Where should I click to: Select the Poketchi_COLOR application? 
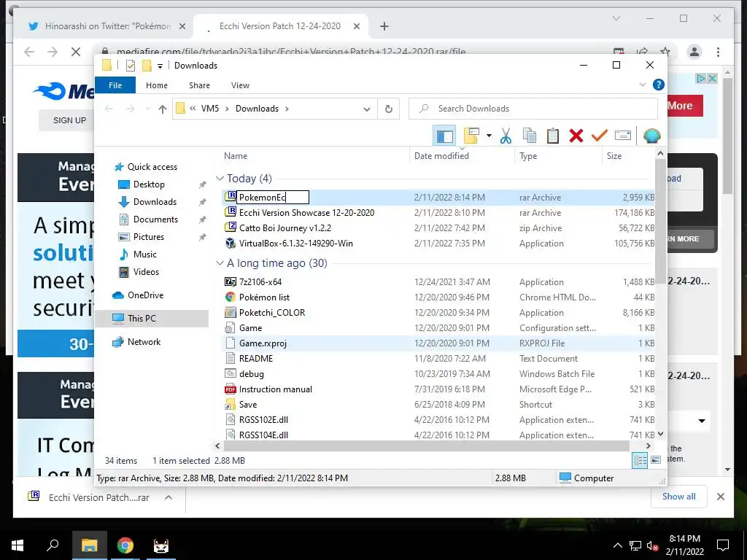(271, 312)
